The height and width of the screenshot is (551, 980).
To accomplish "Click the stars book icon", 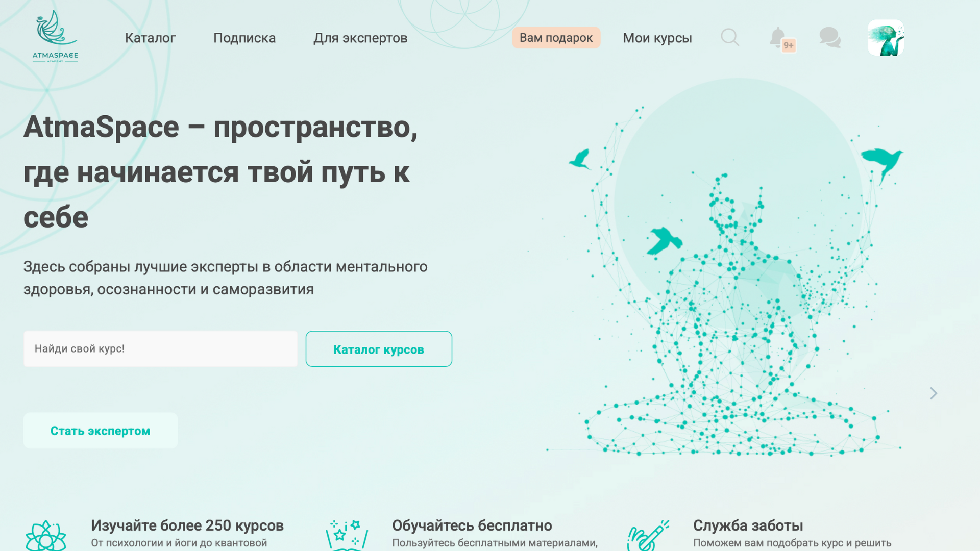I will click(347, 535).
